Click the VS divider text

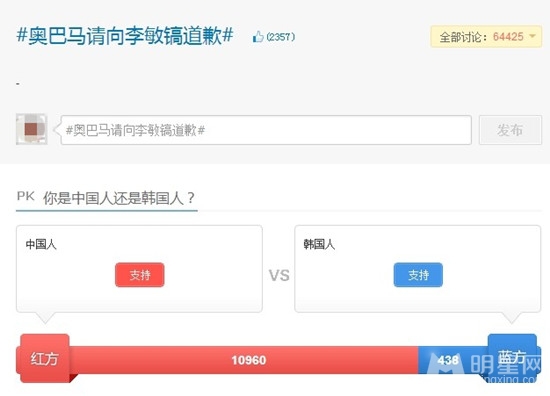(x=279, y=275)
